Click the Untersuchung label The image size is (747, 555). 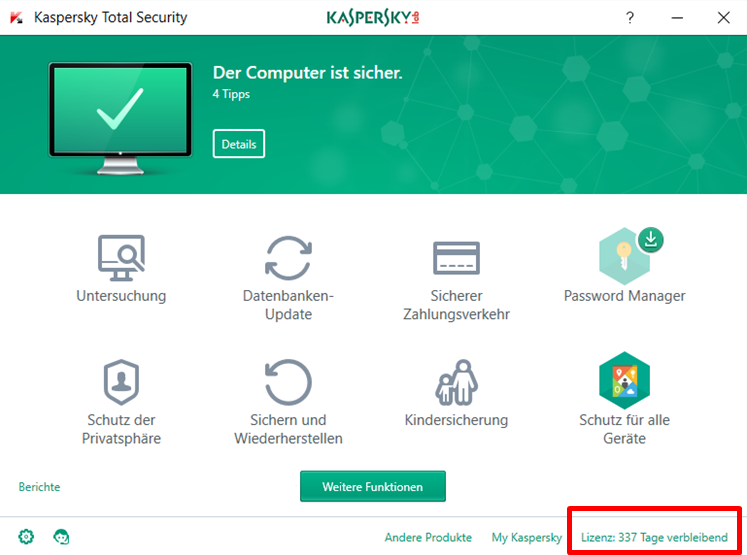pos(121,296)
